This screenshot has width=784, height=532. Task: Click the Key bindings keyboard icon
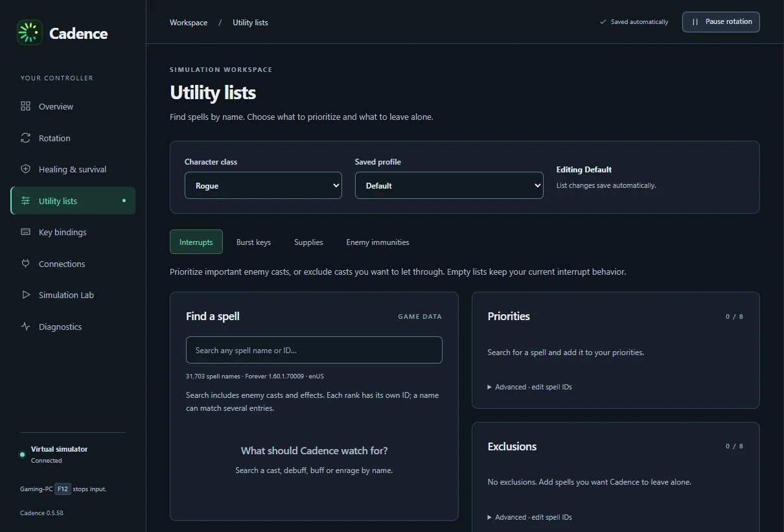[x=26, y=232]
